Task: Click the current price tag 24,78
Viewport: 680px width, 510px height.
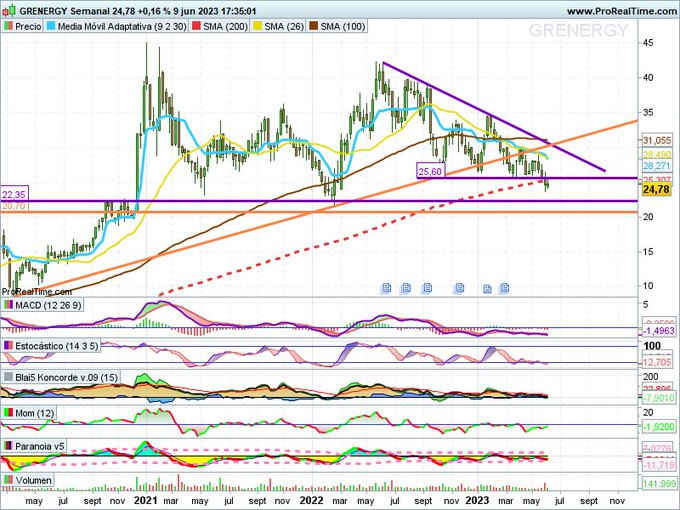Action: 657,190
